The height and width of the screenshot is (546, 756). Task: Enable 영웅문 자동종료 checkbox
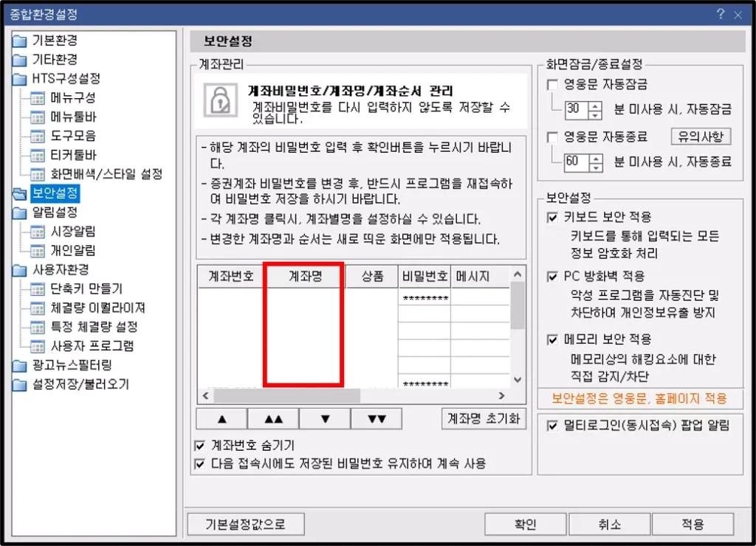(552, 137)
